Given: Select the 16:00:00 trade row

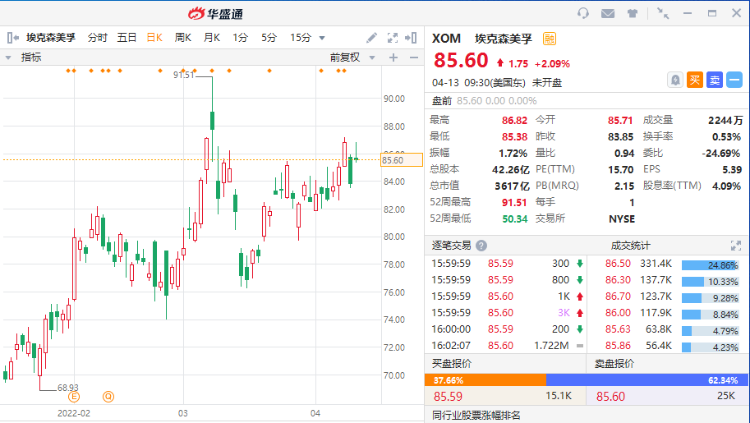Looking at the screenshot, I should [506, 329].
